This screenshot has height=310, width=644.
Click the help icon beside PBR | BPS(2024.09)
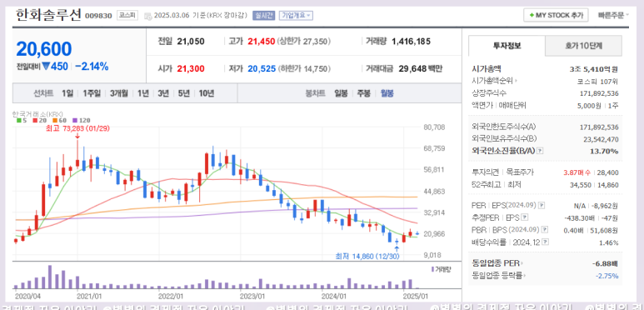click(546, 229)
